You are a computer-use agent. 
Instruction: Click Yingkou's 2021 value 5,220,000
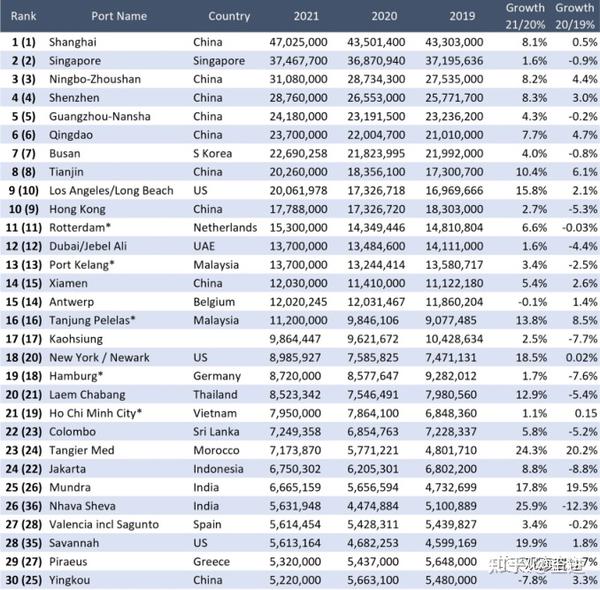click(x=295, y=580)
